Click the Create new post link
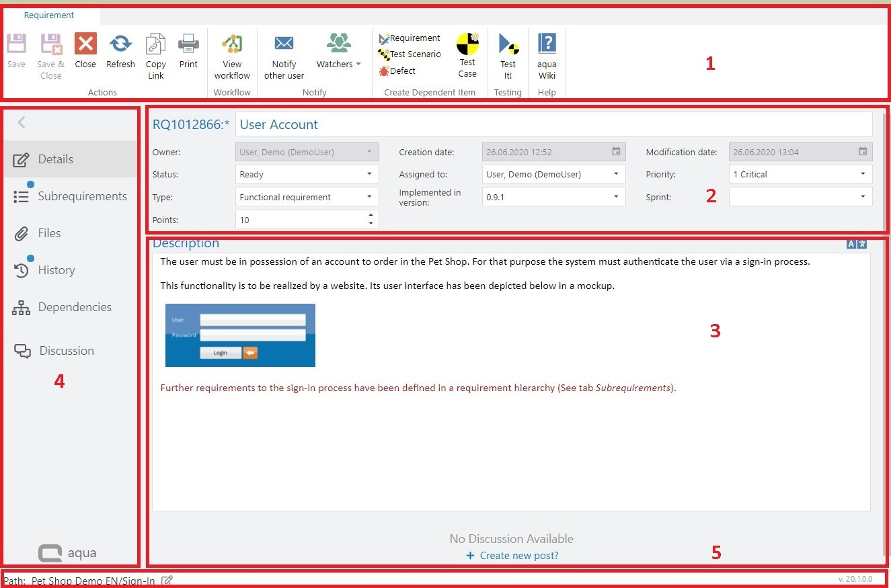 (518, 556)
